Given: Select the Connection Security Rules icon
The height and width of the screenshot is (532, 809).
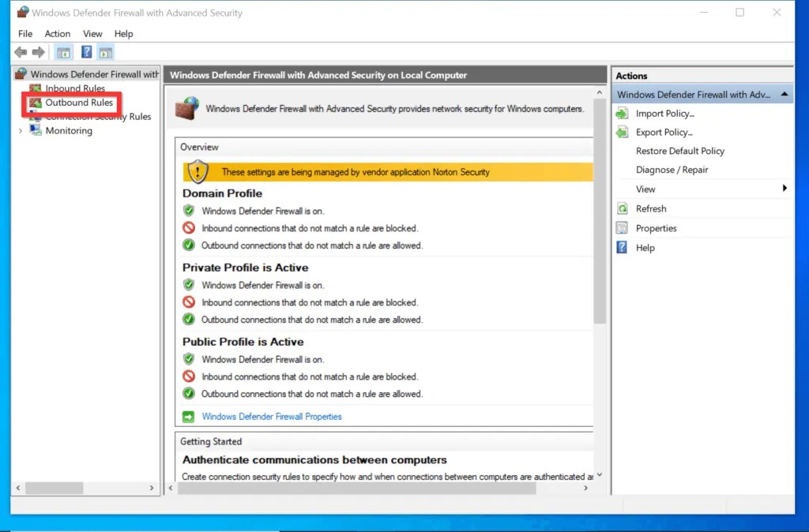Looking at the screenshot, I should click(35, 116).
